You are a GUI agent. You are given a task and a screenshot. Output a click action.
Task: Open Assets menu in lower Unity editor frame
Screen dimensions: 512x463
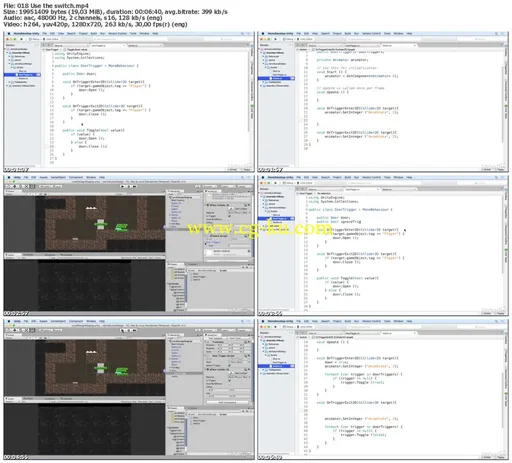pyautogui.click(x=43, y=321)
